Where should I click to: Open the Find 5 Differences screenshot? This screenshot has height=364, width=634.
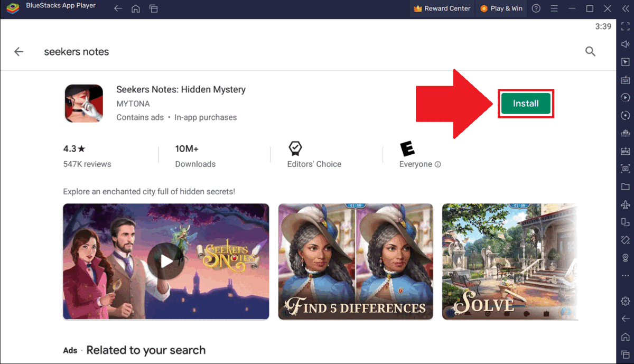point(356,262)
